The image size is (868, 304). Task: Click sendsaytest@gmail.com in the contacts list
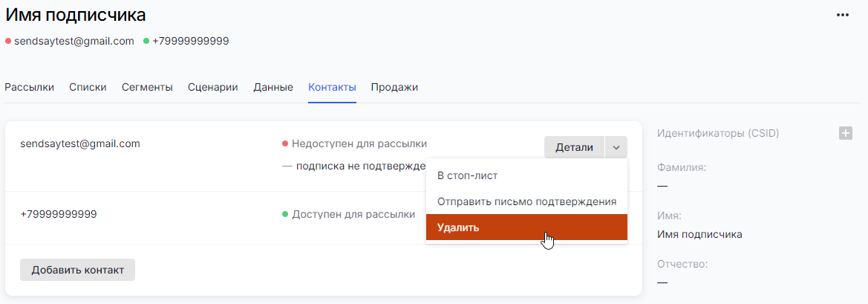(x=80, y=143)
